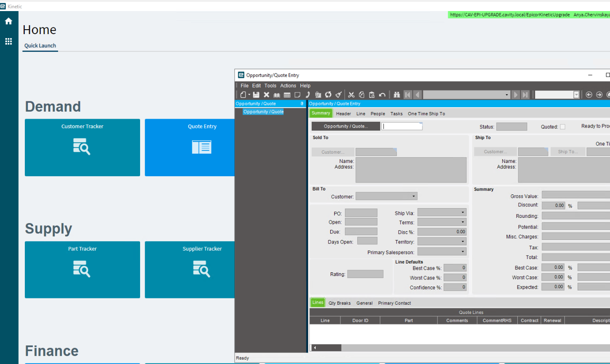The height and width of the screenshot is (364, 610).
Task: Open the Bill To Customer dropdown
Action: pos(413,196)
